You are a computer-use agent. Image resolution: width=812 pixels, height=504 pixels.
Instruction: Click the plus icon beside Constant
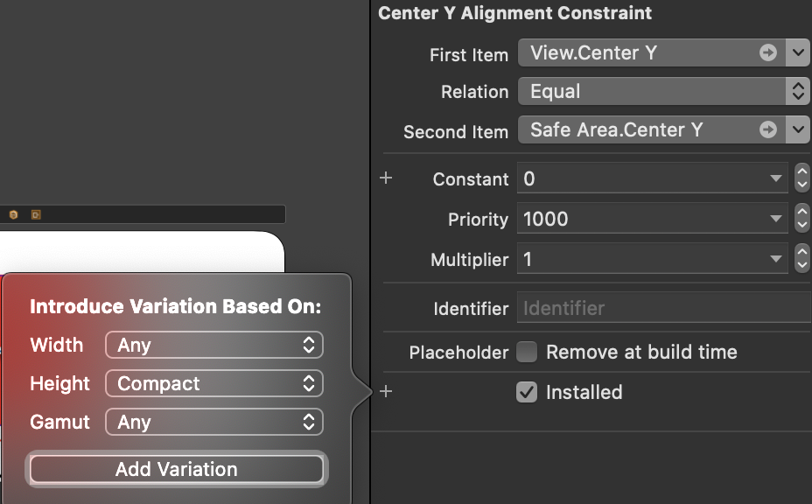pyautogui.click(x=386, y=178)
